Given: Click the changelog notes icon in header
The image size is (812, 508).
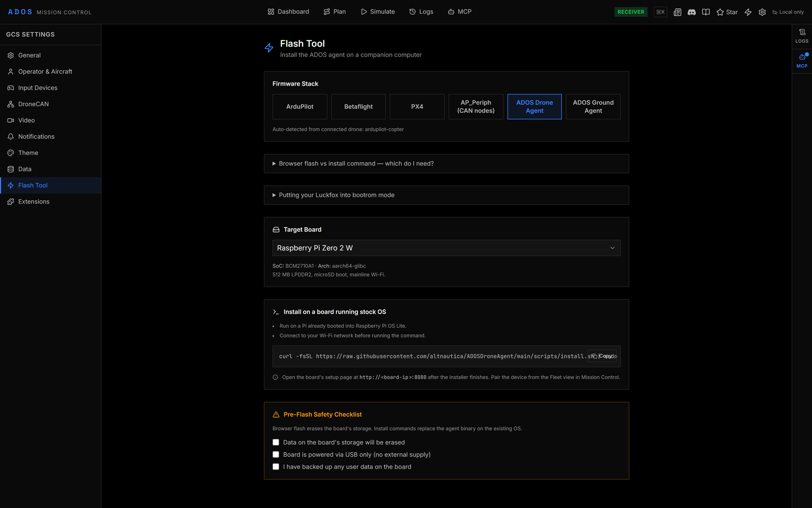Looking at the screenshot, I should click(677, 12).
